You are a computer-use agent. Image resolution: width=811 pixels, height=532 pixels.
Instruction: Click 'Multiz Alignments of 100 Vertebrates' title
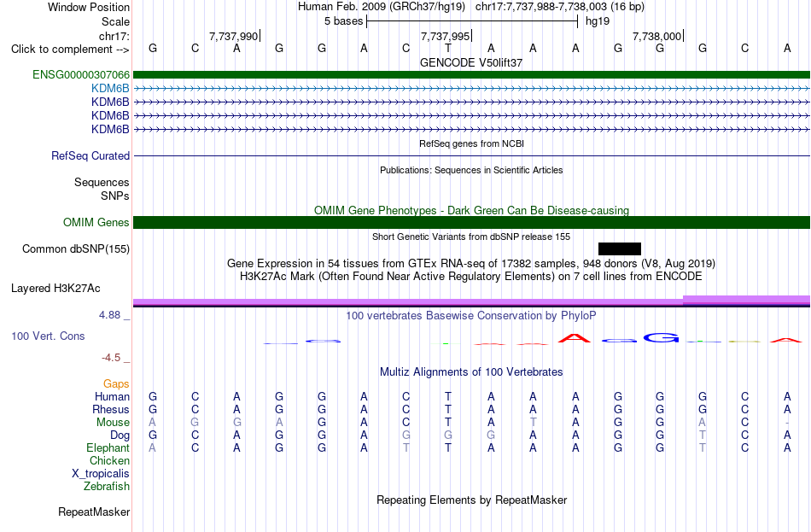(471, 372)
